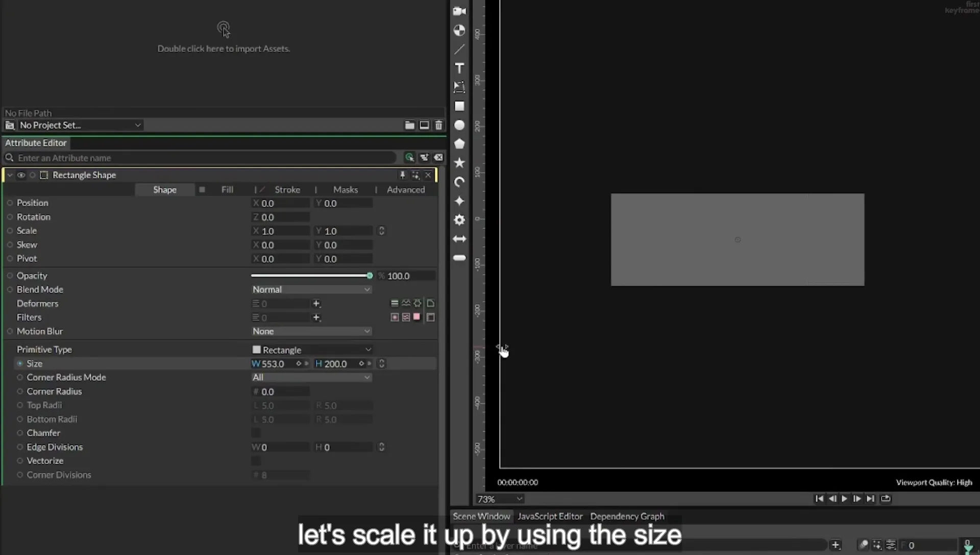Select the Ellipse shape tool

pos(459,125)
